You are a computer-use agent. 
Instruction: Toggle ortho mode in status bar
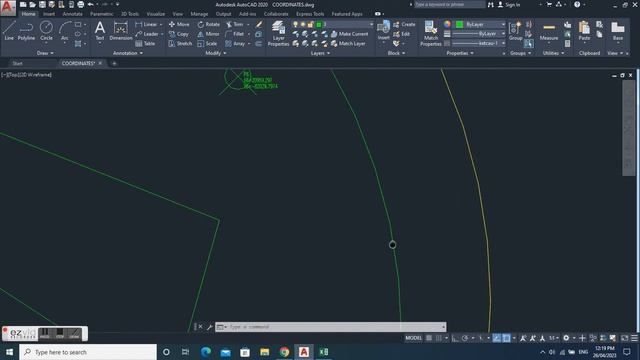(455, 338)
